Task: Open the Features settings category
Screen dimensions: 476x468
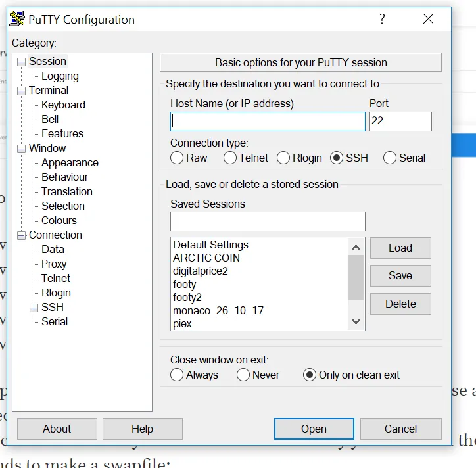Action: pyautogui.click(x=62, y=133)
